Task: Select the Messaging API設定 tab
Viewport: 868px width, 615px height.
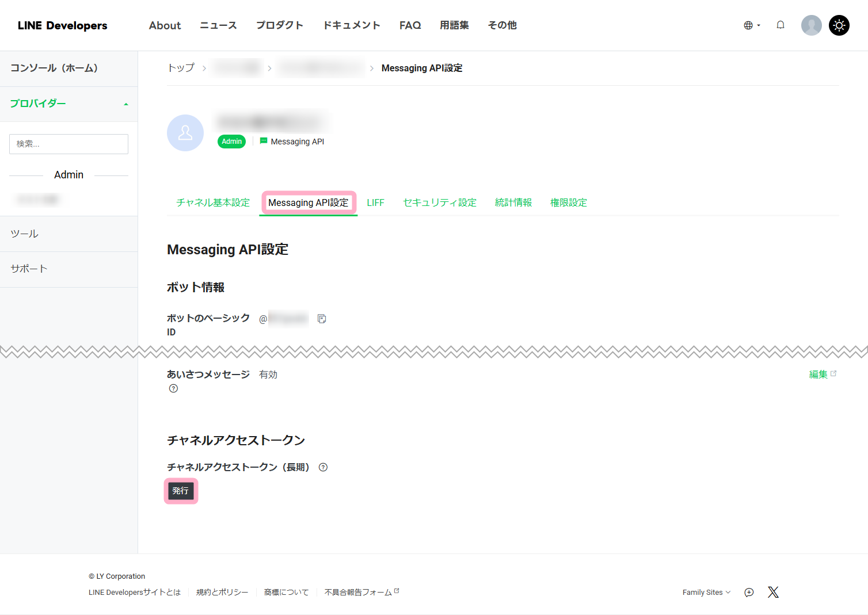Action: [309, 203]
